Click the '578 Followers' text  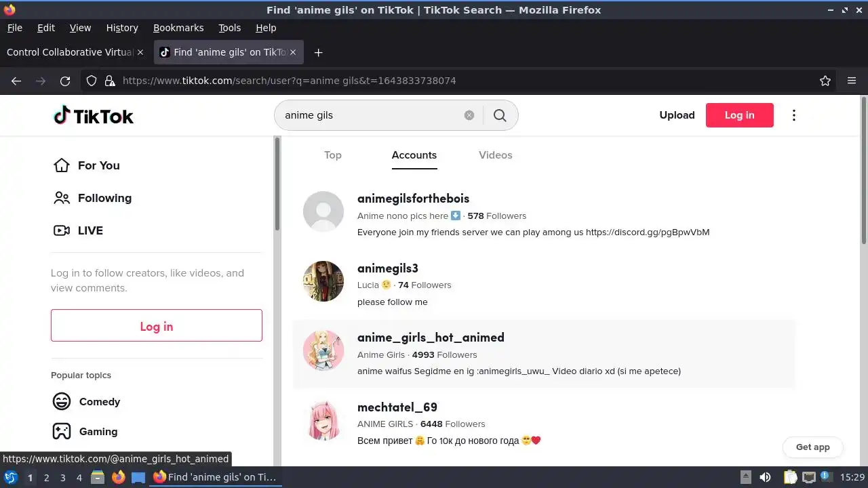(497, 216)
